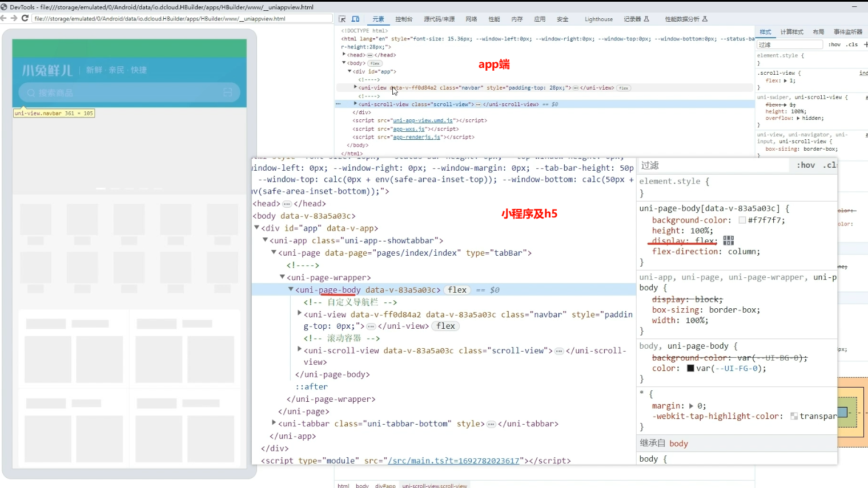Toggle .cls in the upper styles pane
This screenshot has height=488, width=868.
(852, 45)
